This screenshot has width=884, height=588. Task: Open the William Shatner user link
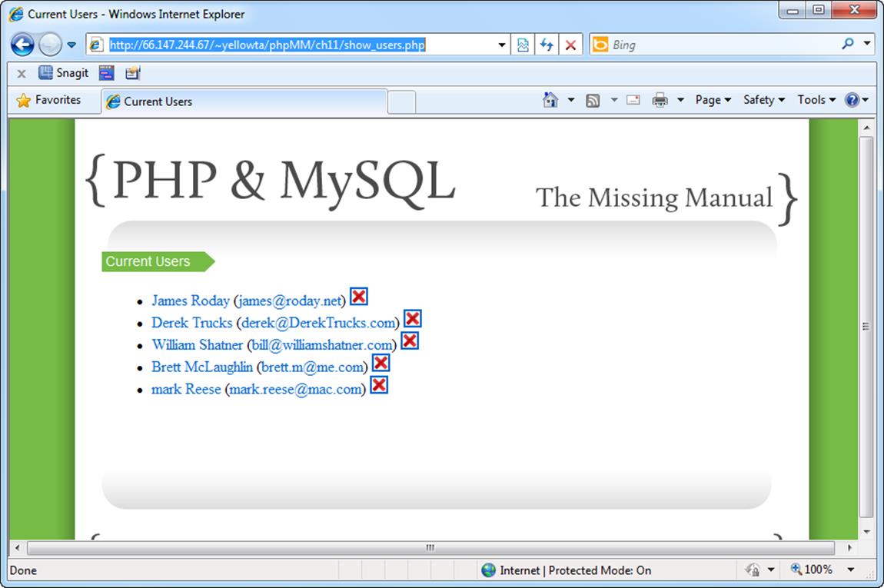(x=197, y=344)
